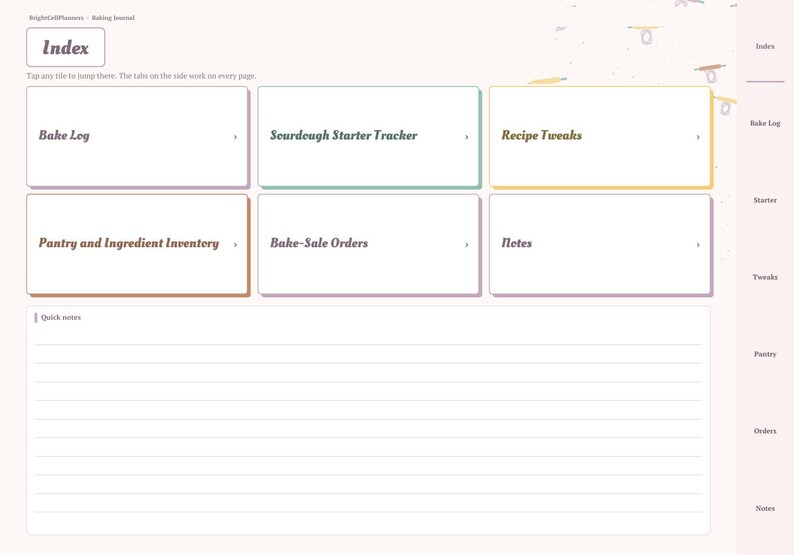Open the Sourdough Starter Tracker tile
Image resolution: width=794 pixels, height=555 pixels.
[368, 136]
